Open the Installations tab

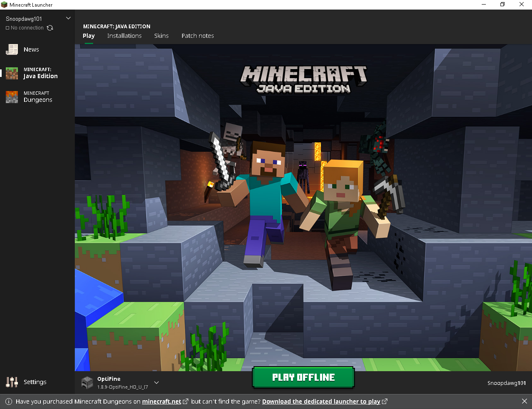124,36
